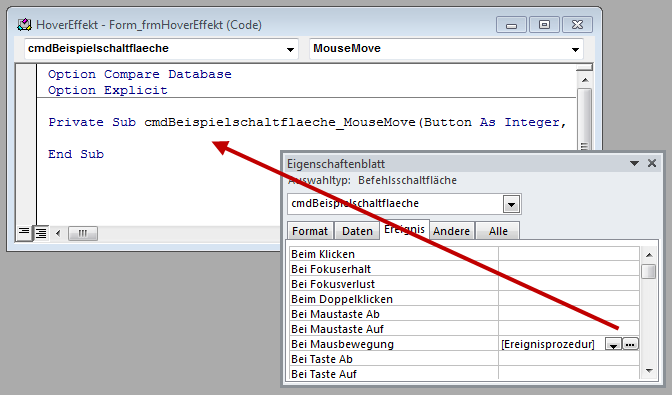The height and width of the screenshot is (395, 672).
Task: Click the 'Private Sub cmdBeispielschaltflaeche_MouseMove' line
Action: [307, 123]
